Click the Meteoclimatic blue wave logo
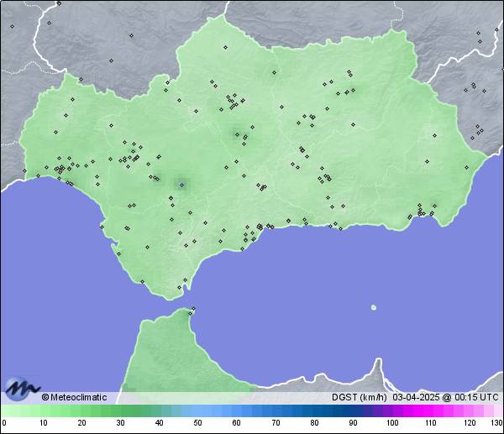 click(x=22, y=388)
